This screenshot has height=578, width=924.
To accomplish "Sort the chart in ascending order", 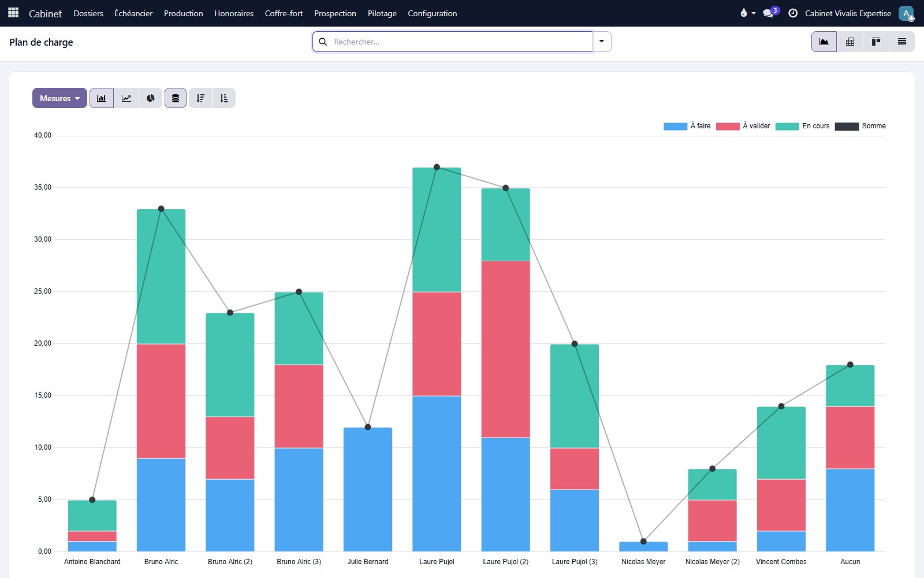I will click(x=224, y=98).
